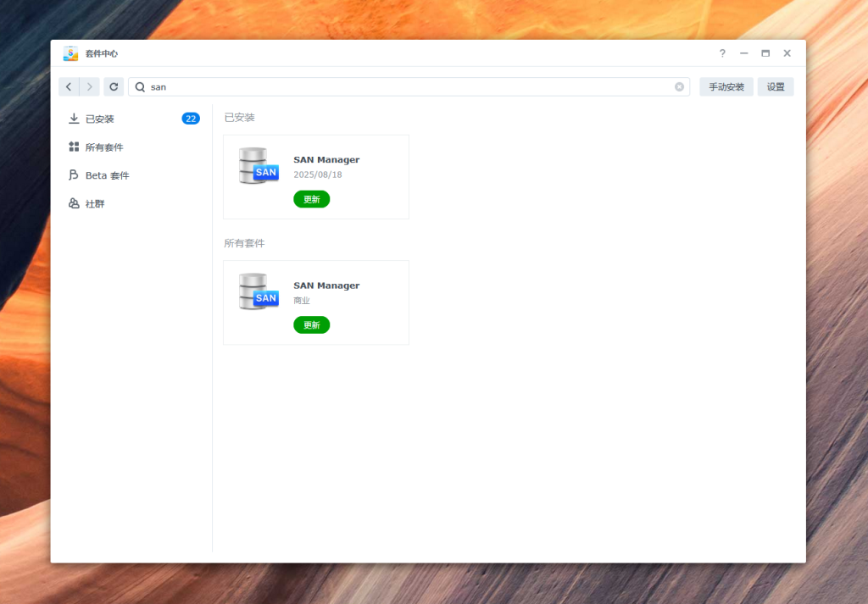This screenshot has height=604, width=868.
Task: Select the 已安装 sidebar tab
Action: (100, 119)
